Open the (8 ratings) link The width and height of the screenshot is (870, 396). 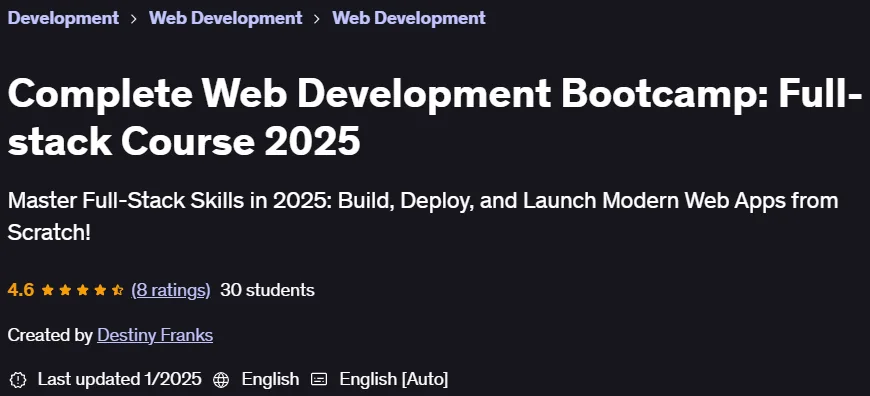point(171,290)
